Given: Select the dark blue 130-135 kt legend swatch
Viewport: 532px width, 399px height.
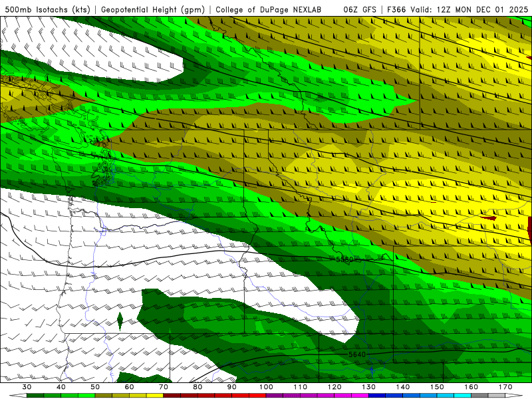Looking at the screenshot, I should 377,396.
